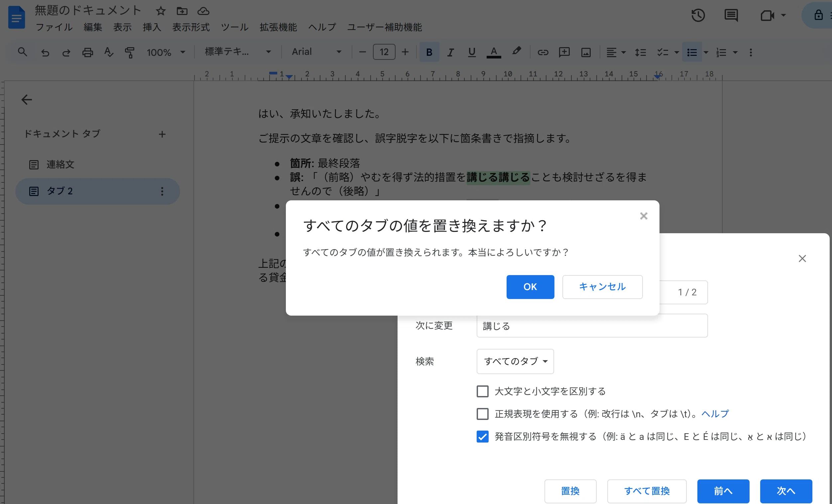Expand the bulleted list dropdown arrow

click(x=706, y=52)
